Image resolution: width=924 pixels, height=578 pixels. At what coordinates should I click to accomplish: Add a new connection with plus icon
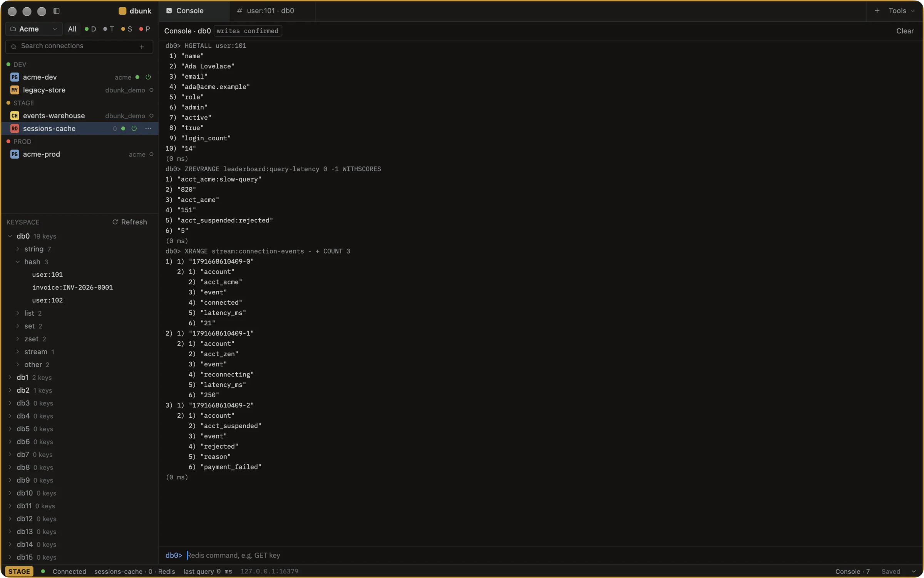142,47
